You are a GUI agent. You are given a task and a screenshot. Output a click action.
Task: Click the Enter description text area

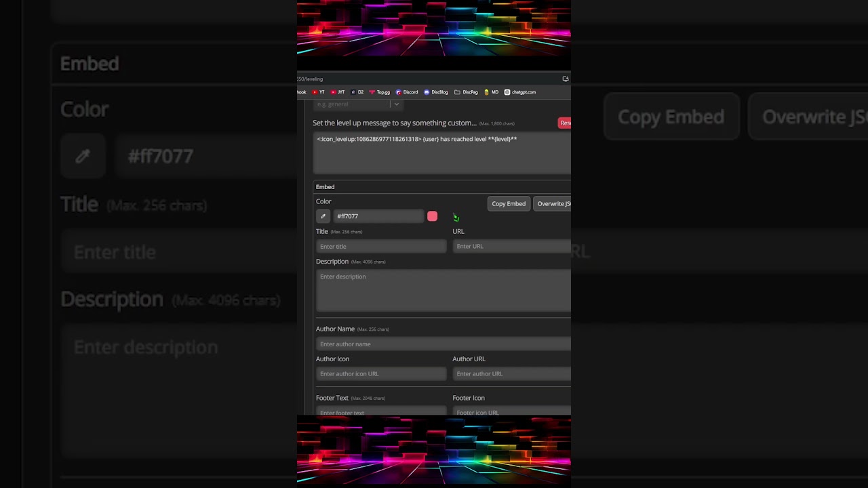tap(443, 291)
